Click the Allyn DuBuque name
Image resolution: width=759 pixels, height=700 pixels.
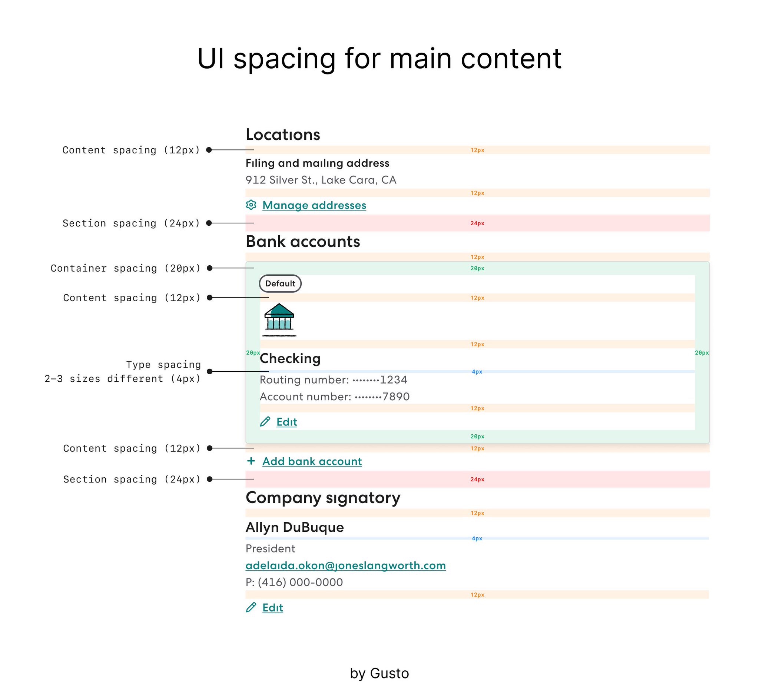[x=295, y=527]
